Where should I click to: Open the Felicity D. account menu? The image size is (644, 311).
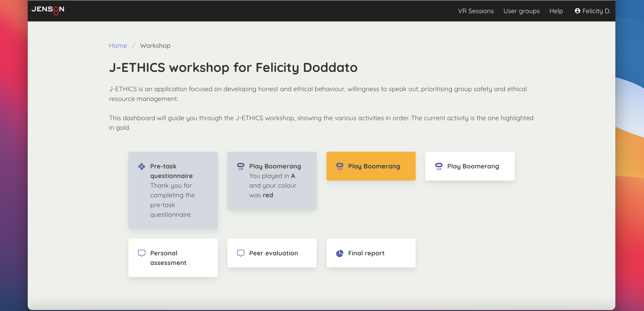pos(593,11)
